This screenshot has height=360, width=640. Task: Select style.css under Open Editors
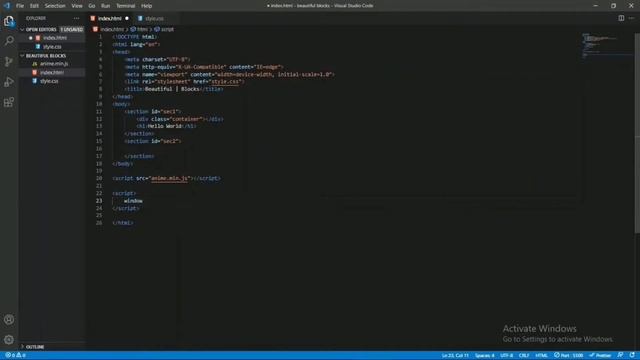(52, 47)
